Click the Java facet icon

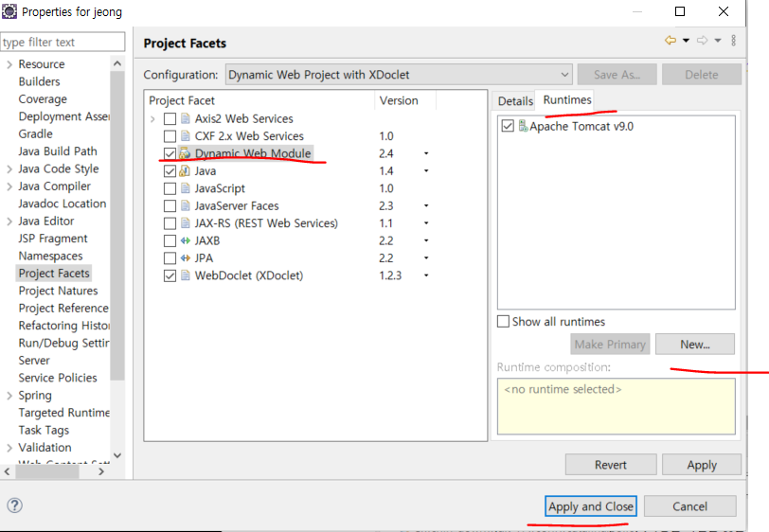point(185,170)
